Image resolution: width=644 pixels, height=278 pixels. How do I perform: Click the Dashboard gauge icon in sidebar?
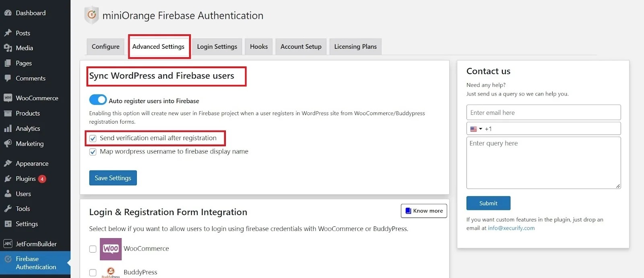8,13
